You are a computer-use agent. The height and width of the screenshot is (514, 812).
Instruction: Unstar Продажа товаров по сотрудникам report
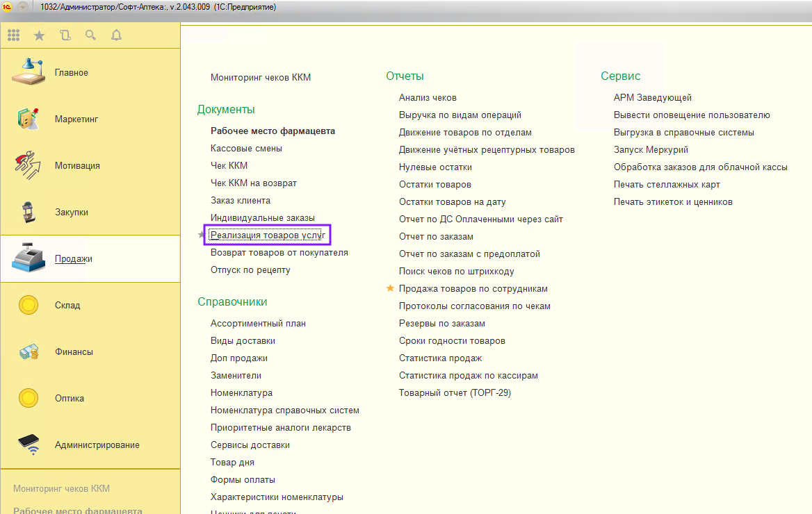(x=390, y=288)
